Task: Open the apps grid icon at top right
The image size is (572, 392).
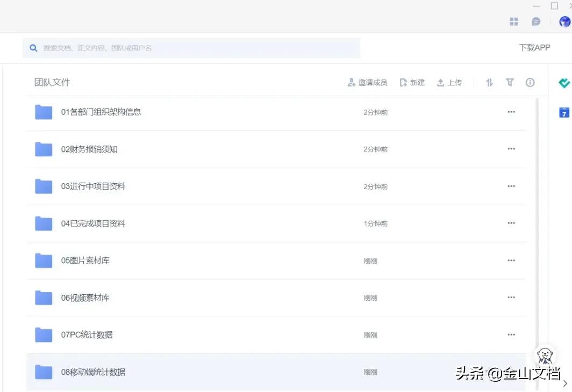Action: (x=513, y=21)
